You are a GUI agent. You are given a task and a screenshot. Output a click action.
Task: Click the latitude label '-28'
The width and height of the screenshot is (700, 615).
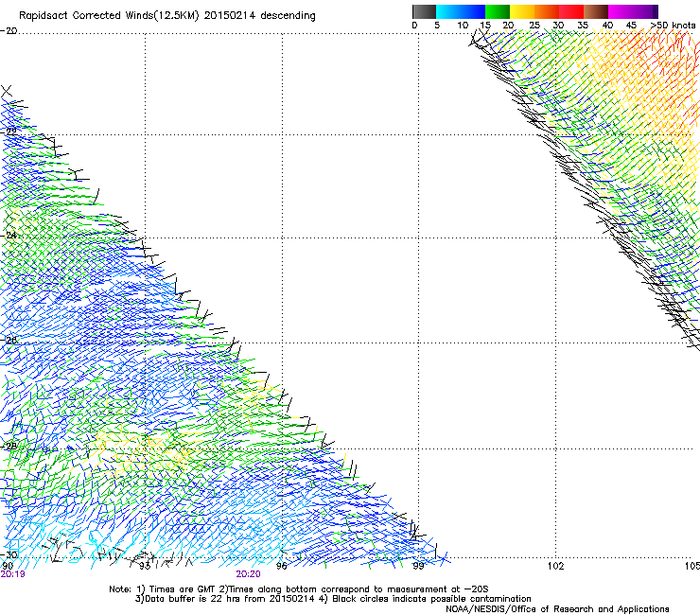[x=9, y=446]
